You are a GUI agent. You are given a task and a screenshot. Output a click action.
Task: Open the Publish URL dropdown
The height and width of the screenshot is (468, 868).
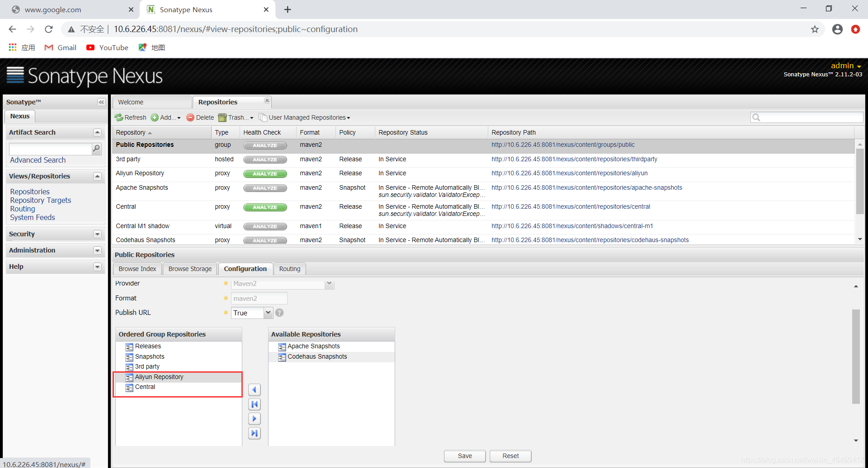click(268, 313)
